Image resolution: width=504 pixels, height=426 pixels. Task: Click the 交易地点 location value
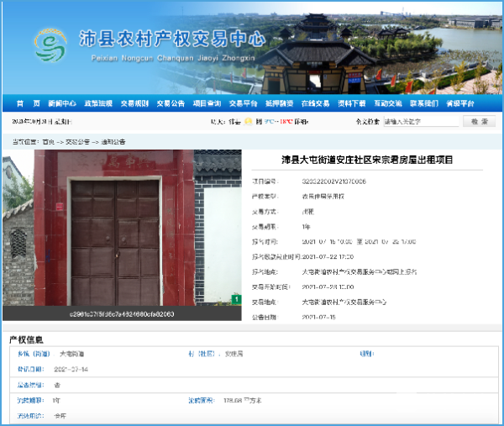point(344,302)
